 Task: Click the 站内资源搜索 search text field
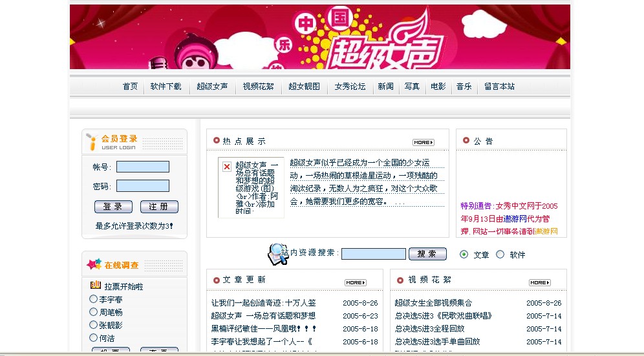point(373,254)
